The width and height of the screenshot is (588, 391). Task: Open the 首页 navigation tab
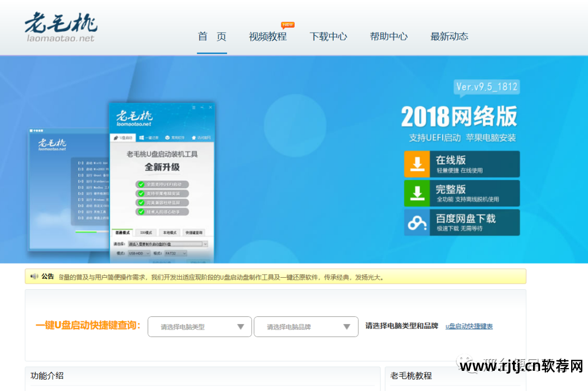tap(212, 36)
